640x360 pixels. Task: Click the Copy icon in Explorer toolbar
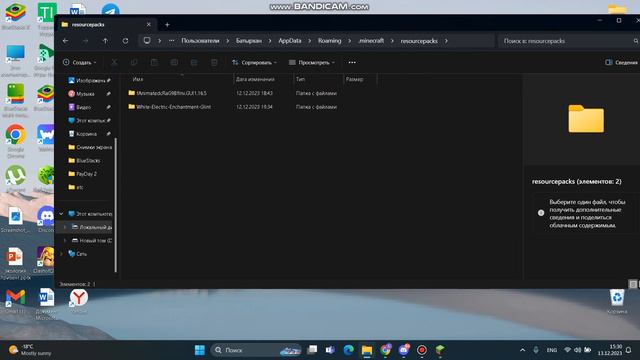[134, 62]
